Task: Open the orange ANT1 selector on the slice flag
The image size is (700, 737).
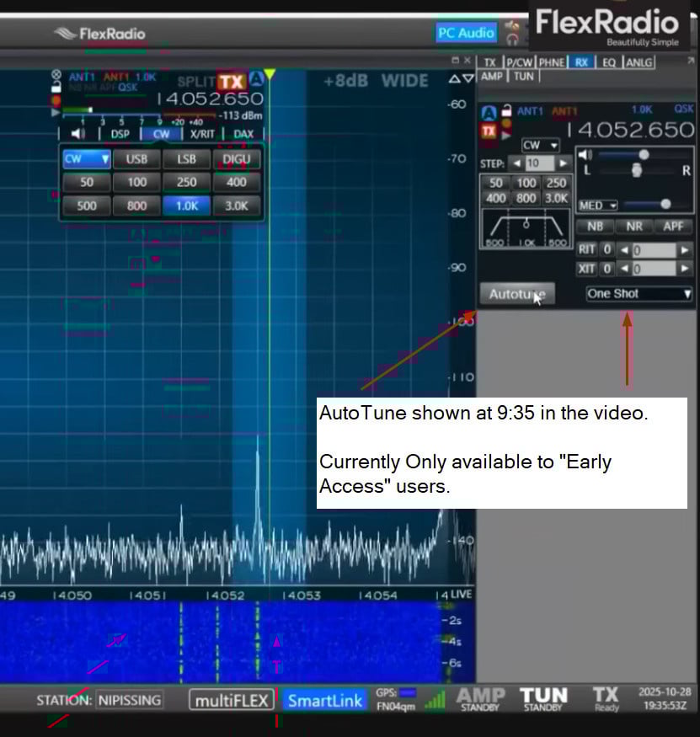Action: tap(116, 77)
